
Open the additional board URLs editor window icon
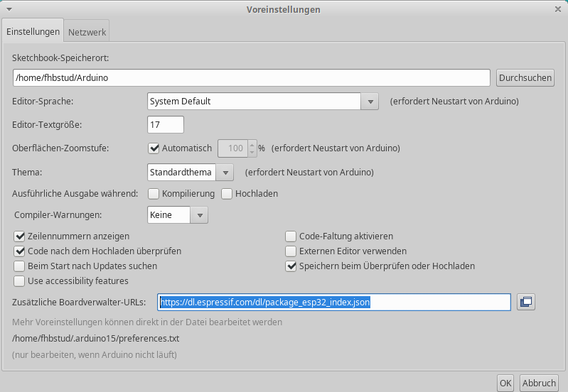pos(526,303)
